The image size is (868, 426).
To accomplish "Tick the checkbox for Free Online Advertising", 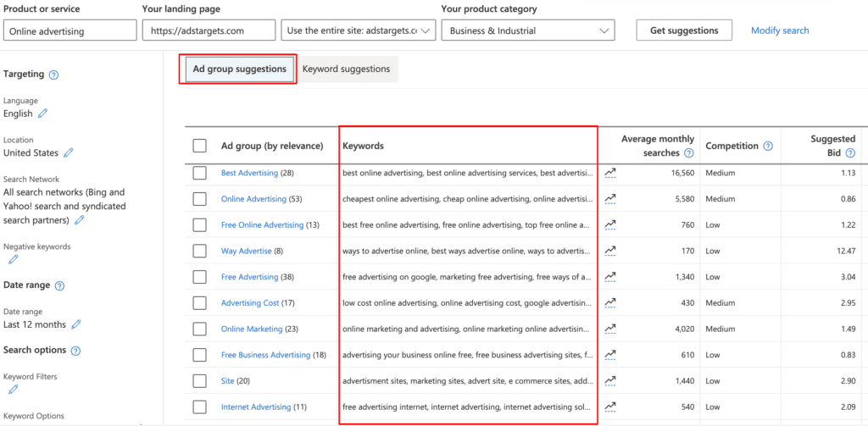I will click(x=199, y=224).
